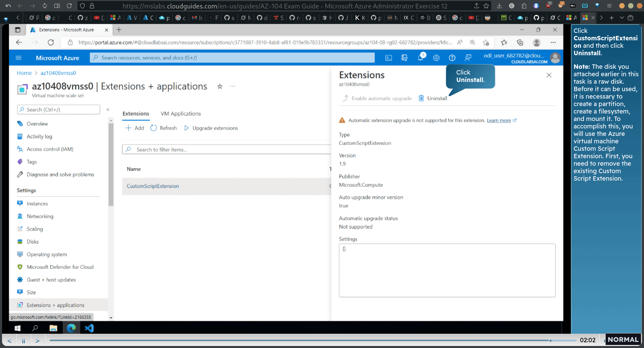The width and height of the screenshot is (644, 348).
Task: Click Edge zoom magnifier icon in address bar
Action: (472, 42)
